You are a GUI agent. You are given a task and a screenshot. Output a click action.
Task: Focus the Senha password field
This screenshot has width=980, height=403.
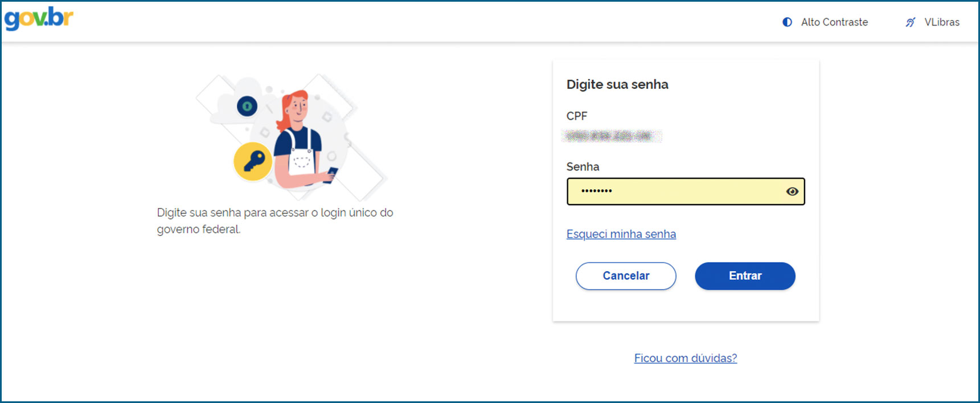coord(678,192)
